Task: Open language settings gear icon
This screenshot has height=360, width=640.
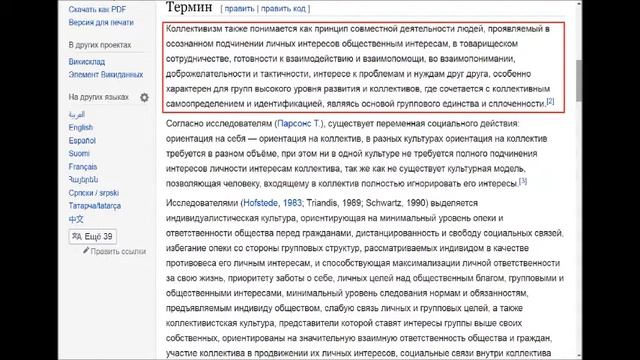Action: (x=144, y=98)
